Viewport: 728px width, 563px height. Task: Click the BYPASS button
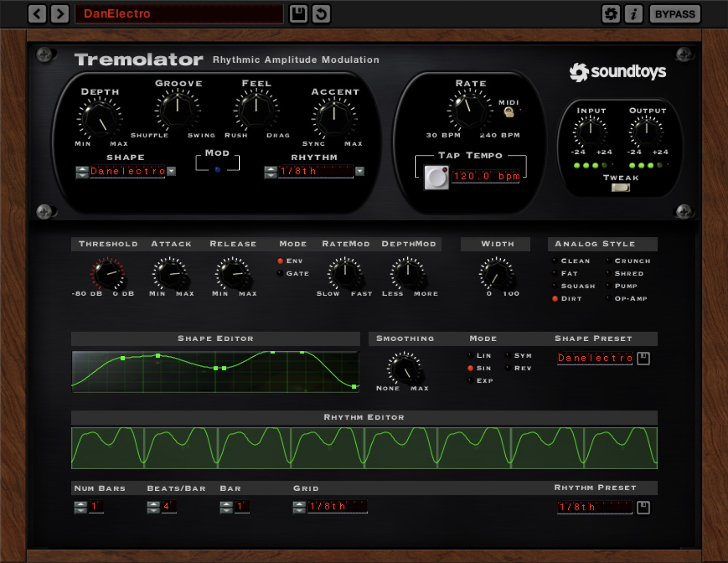coord(675,14)
